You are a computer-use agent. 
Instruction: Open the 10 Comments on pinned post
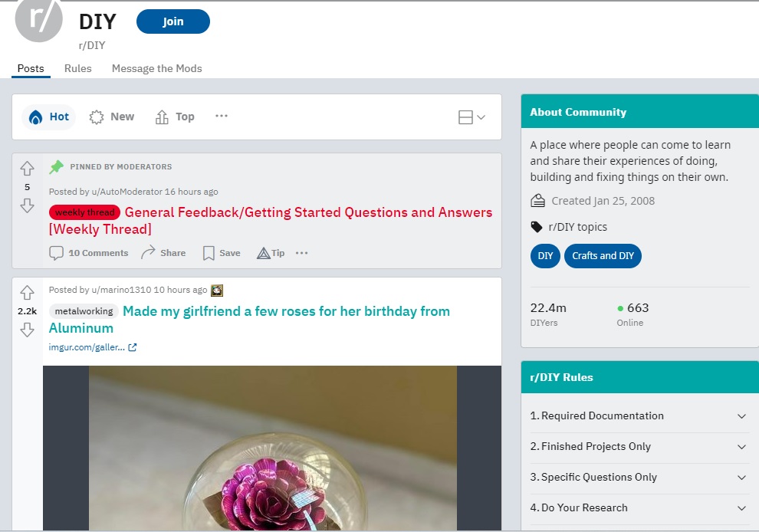tap(89, 253)
